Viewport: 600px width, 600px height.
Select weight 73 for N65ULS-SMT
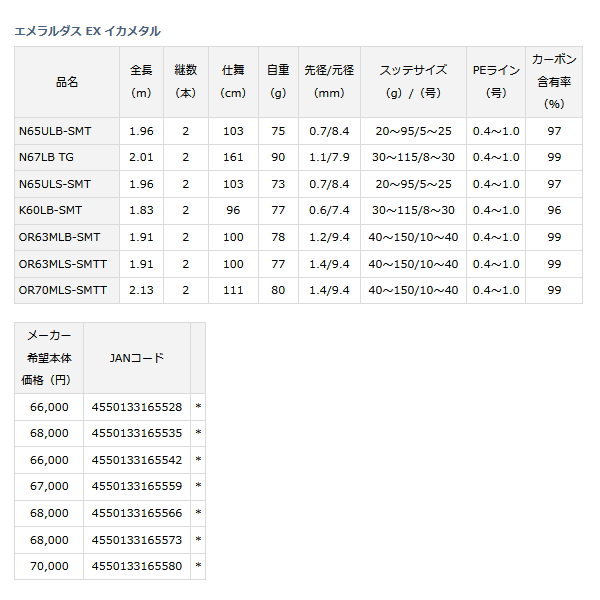pos(278,184)
